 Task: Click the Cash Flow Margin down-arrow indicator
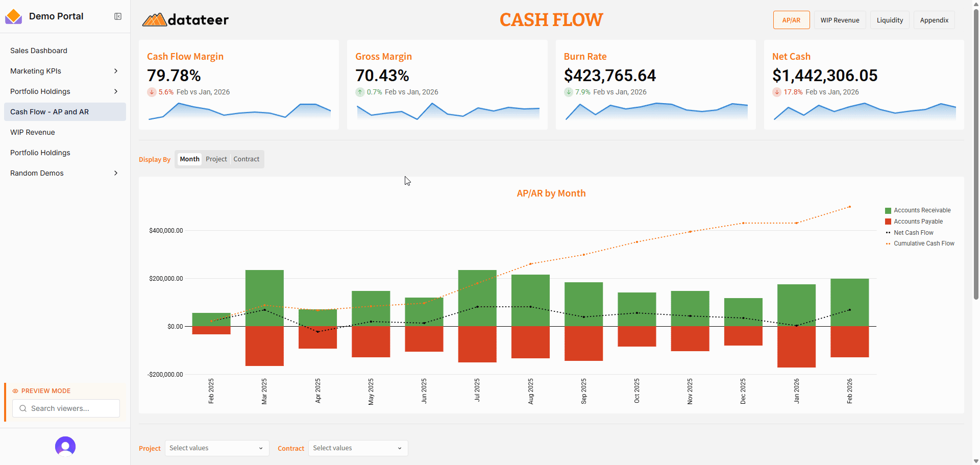pyautogui.click(x=152, y=92)
